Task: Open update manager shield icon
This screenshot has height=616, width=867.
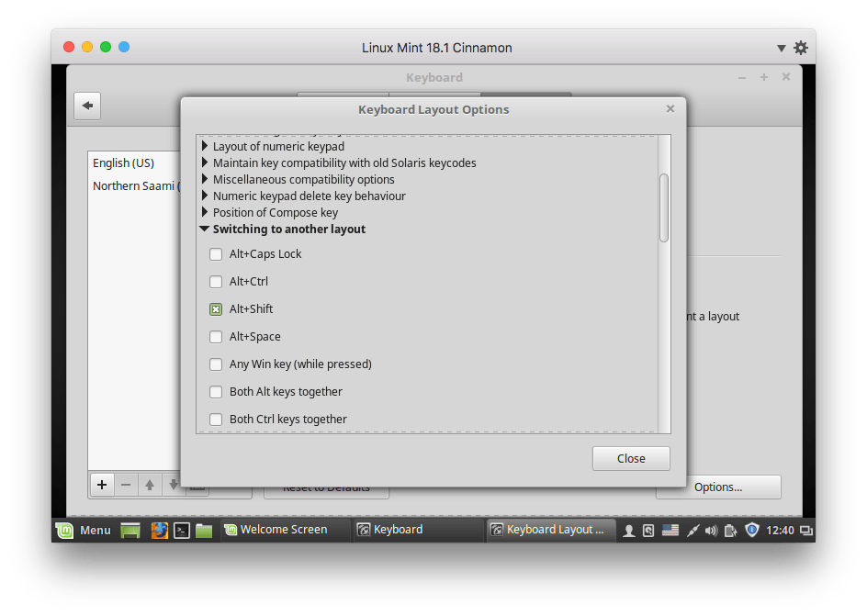Action: tap(751, 531)
